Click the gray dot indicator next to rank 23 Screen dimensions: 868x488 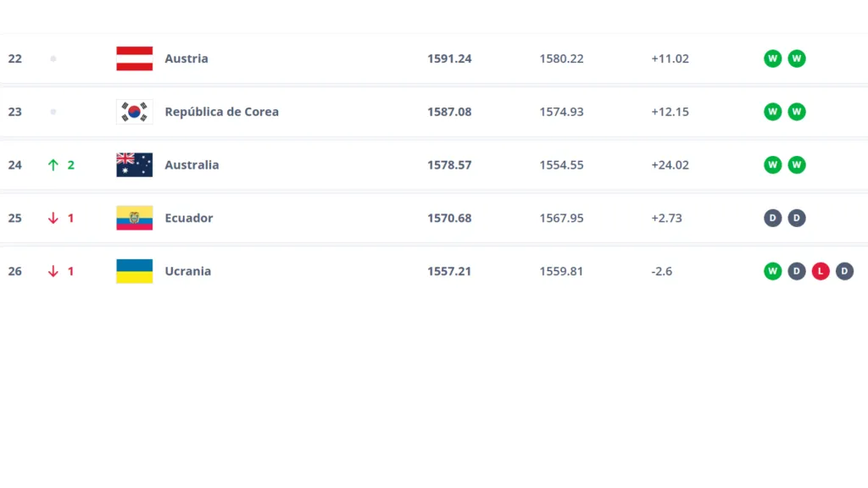click(53, 111)
